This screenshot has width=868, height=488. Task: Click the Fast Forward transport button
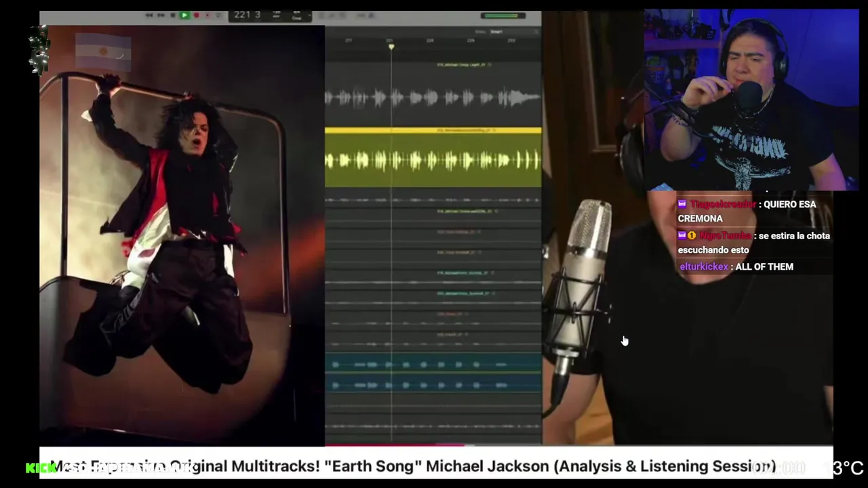coord(161,15)
